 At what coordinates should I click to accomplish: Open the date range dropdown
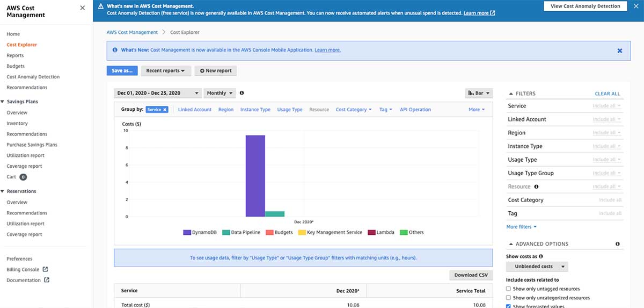[158, 93]
